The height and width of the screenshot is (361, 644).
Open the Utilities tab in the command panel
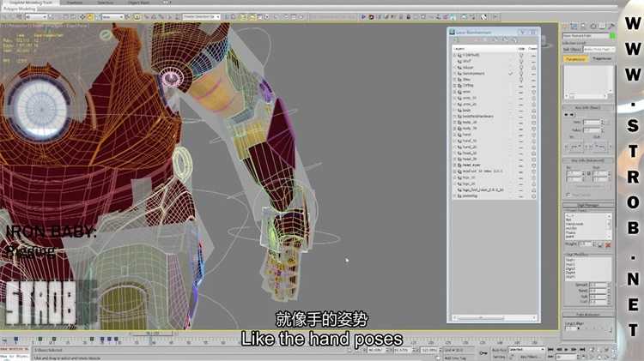tap(611, 27)
